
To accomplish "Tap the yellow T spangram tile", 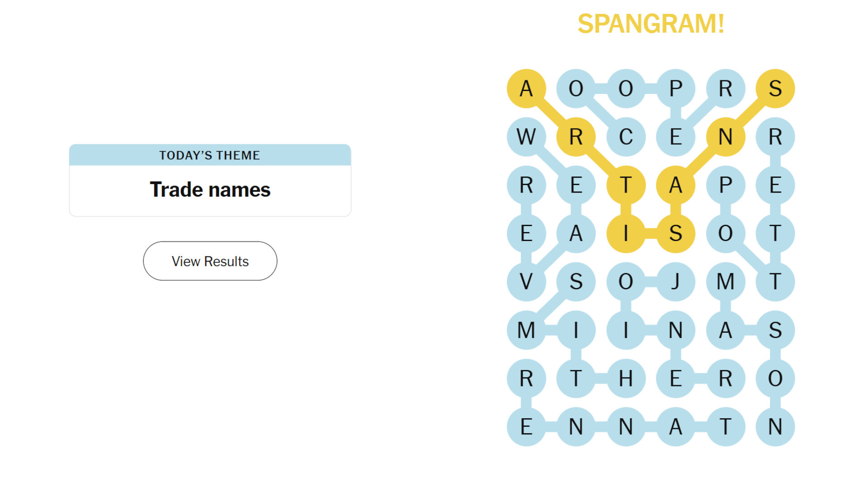I will click(626, 185).
